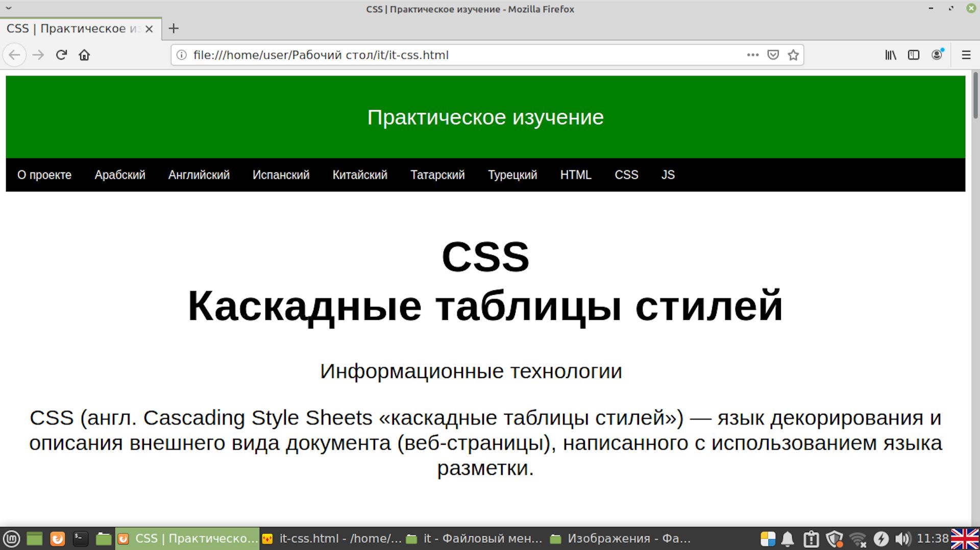Open the page actions three-dots menu
This screenshot has height=550, width=980.
pyautogui.click(x=752, y=55)
